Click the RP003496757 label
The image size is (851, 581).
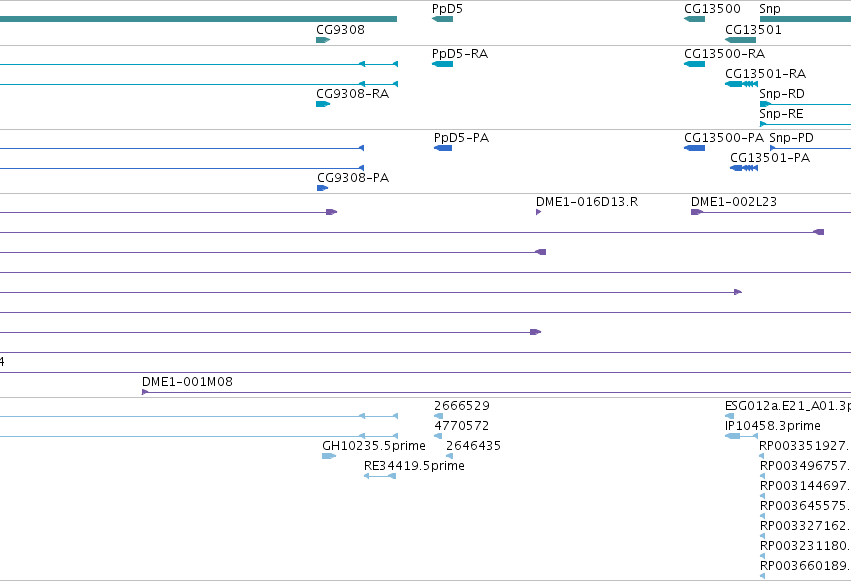coord(805,466)
